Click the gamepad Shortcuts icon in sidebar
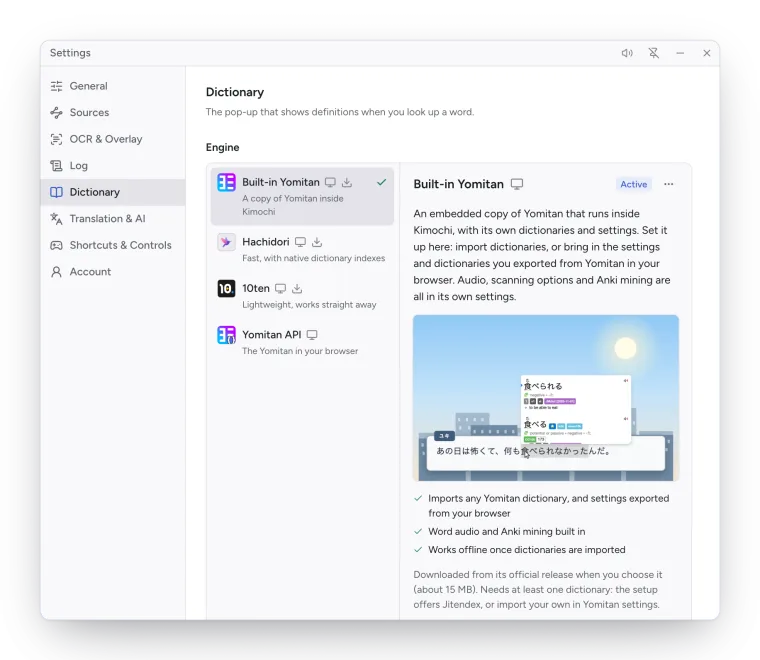This screenshot has width=760, height=660. (56, 246)
